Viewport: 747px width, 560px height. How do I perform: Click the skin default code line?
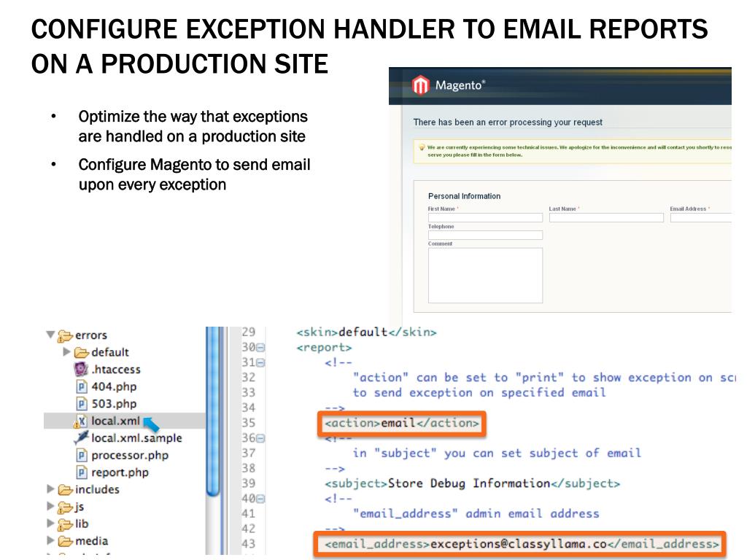(366, 332)
